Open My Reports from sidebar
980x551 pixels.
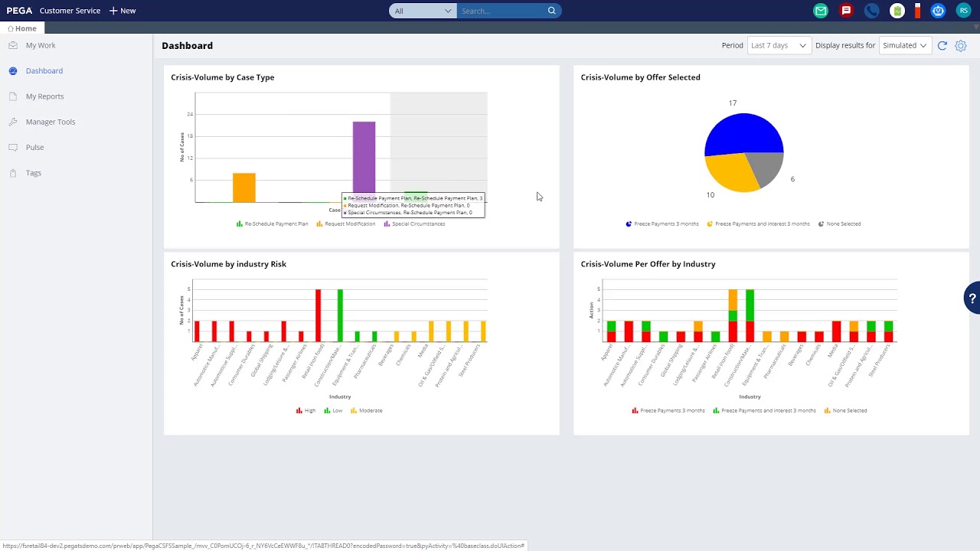tap(45, 96)
